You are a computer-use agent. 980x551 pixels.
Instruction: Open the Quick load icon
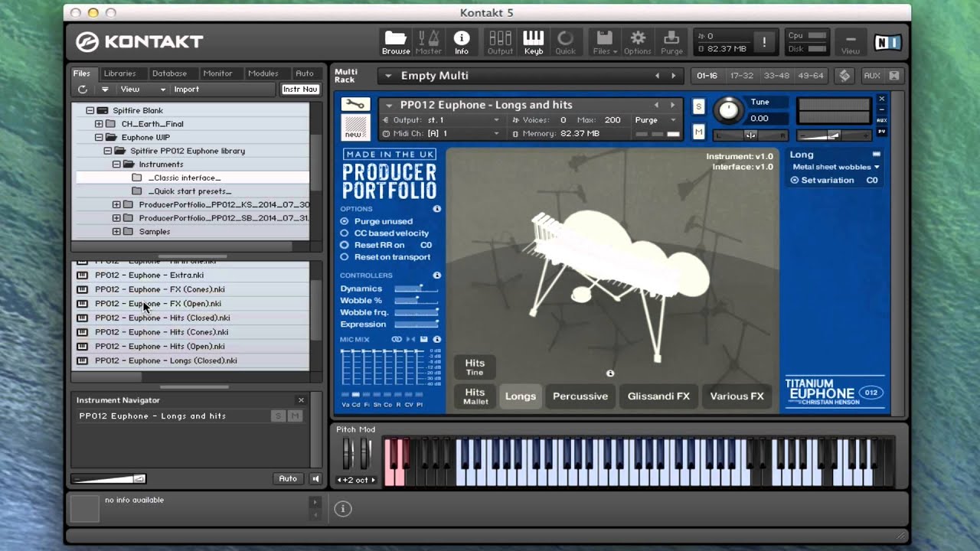[565, 43]
